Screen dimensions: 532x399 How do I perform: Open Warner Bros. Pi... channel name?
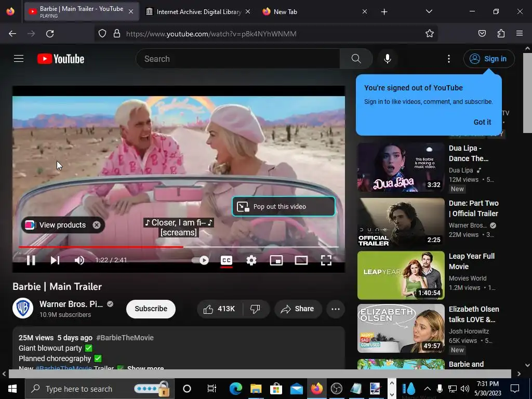pyautogui.click(x=71, y=304)
